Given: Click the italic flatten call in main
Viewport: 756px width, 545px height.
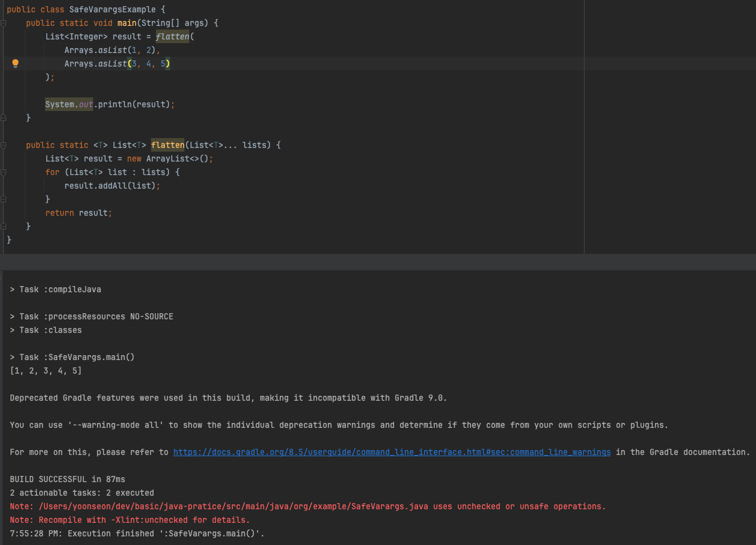Looking at the screenshot, I should pyautogui.click(x=173, y=36).
